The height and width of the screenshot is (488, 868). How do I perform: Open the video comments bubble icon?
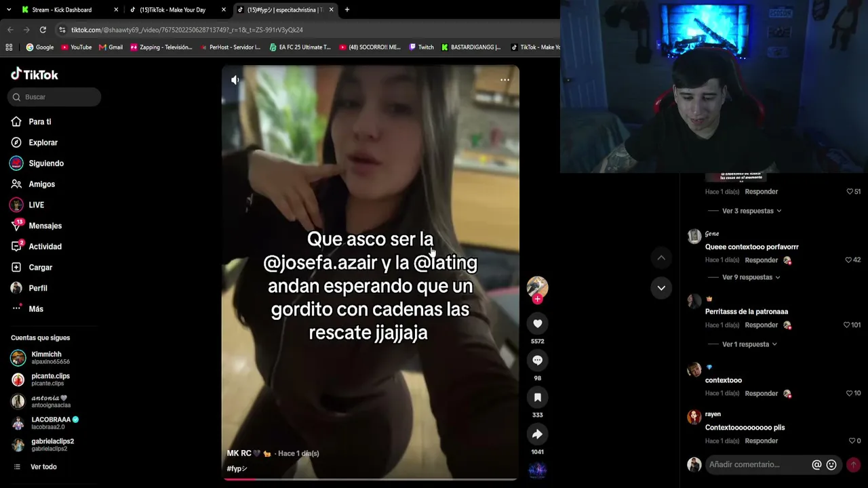point(537,361)
